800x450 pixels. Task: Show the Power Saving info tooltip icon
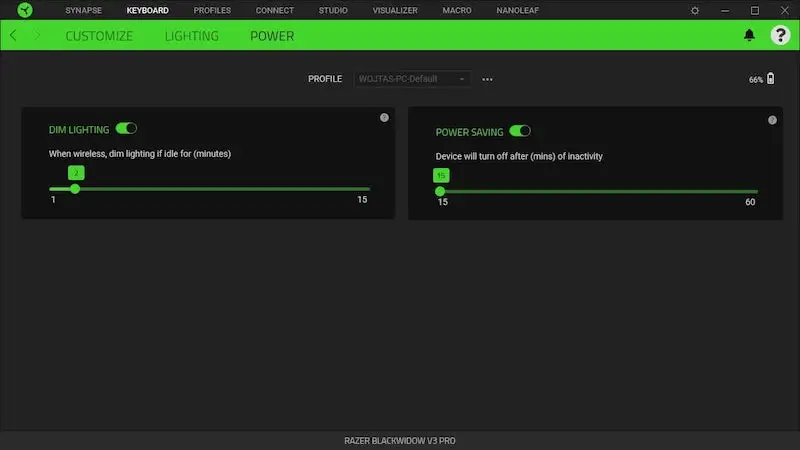point(772,120)
